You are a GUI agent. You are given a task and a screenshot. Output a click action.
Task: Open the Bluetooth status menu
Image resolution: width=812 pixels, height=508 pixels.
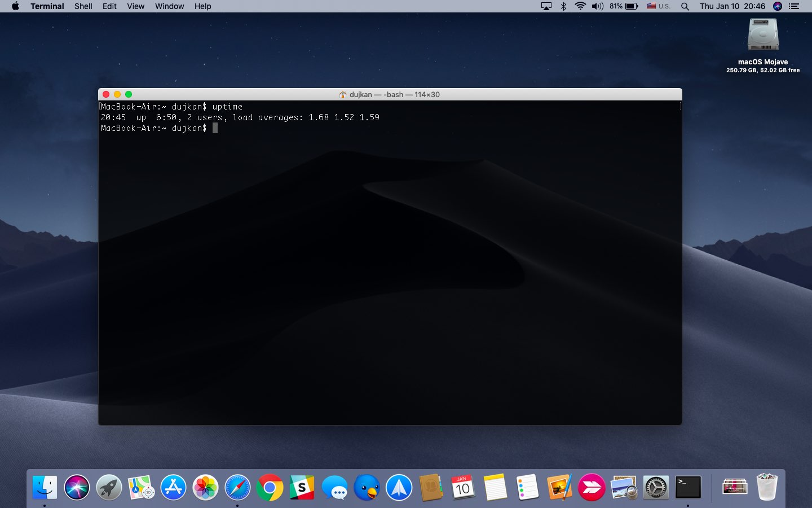tap(563, 6)
